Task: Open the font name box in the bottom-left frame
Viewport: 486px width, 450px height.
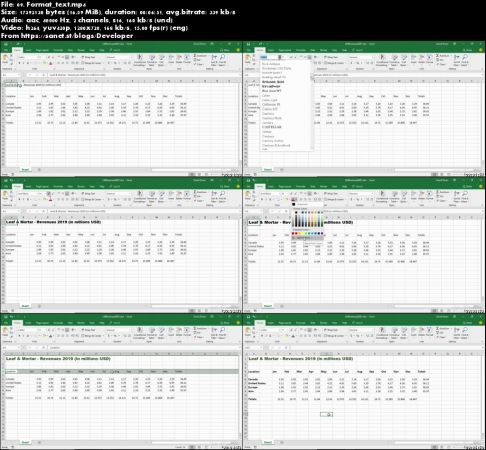Action: (x=27, y=330)
